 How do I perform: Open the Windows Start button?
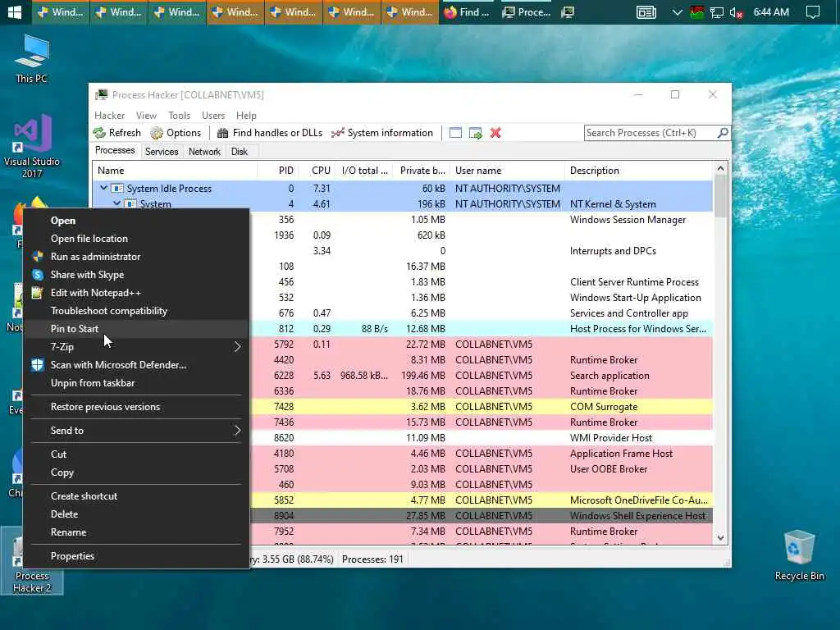tap(15, 11)
